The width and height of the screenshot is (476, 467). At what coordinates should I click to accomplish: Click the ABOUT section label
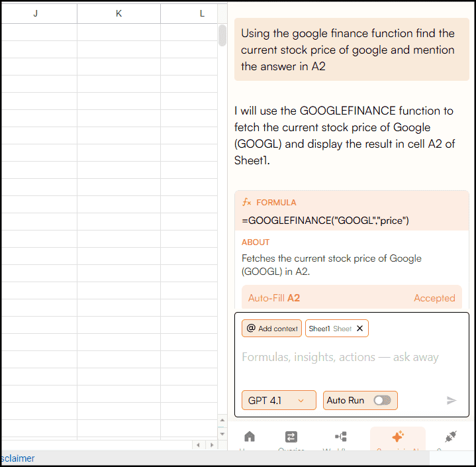pos(256,242)
